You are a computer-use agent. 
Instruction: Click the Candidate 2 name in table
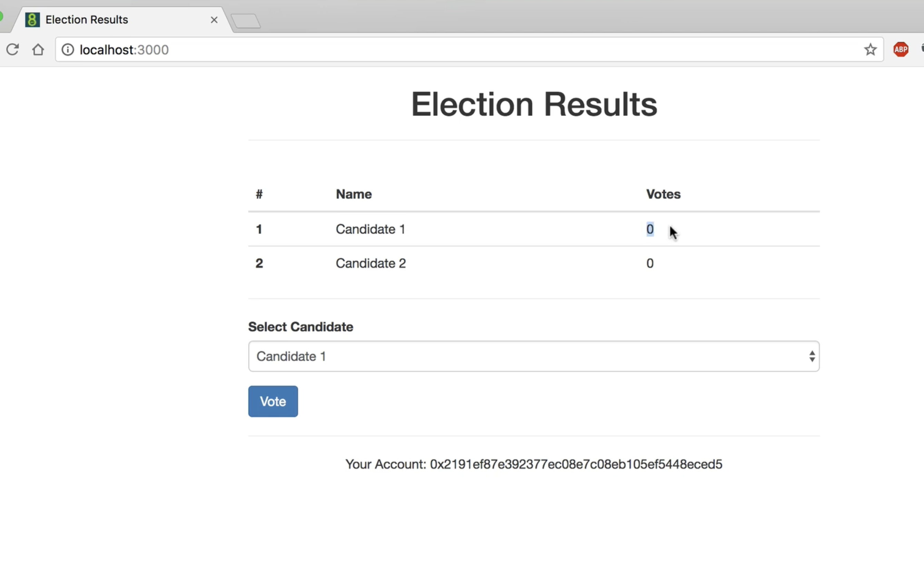click(x=371, y=263)
